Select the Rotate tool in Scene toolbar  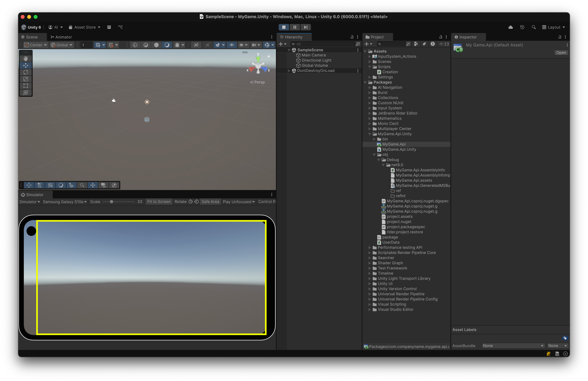26,72
